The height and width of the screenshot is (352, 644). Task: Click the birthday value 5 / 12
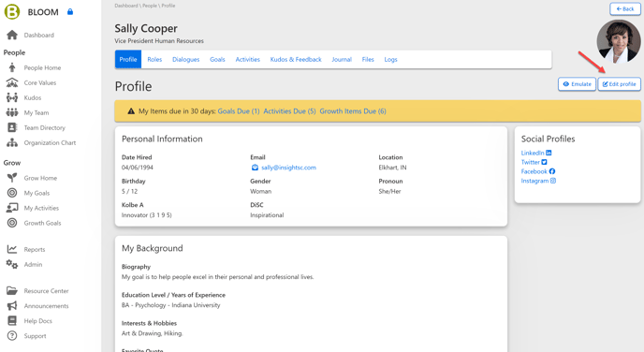pos(129,191)
